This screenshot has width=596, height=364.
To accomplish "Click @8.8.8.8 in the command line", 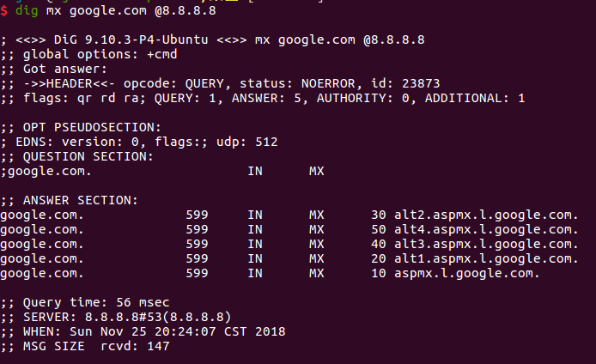I will coord(185,10).
